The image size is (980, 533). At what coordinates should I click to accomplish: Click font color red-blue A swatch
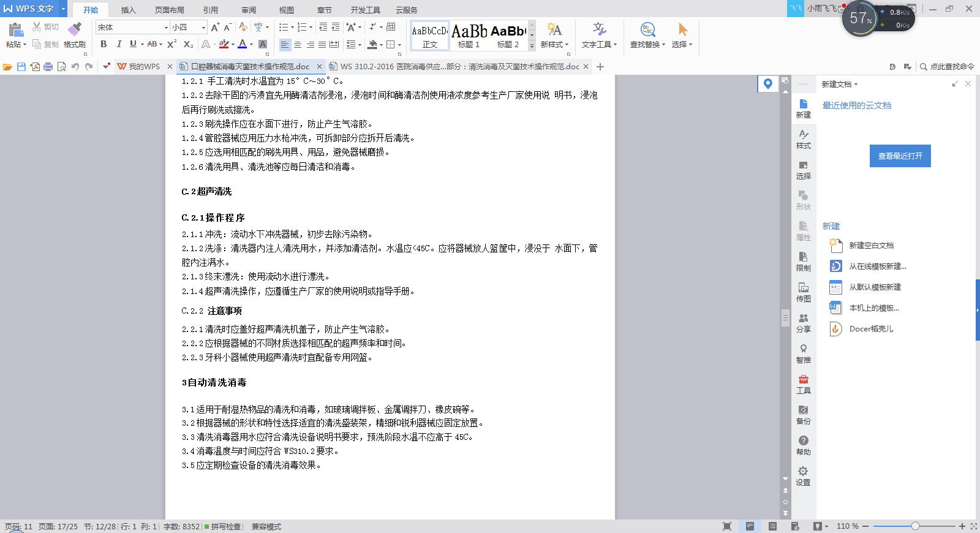[x=243, y=44]
